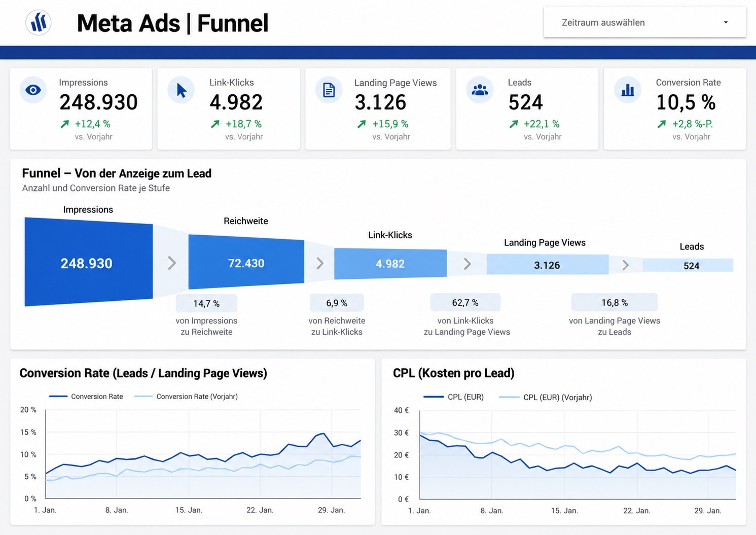Click the Meta Ads | Funnel title

(x=172, y=23)
